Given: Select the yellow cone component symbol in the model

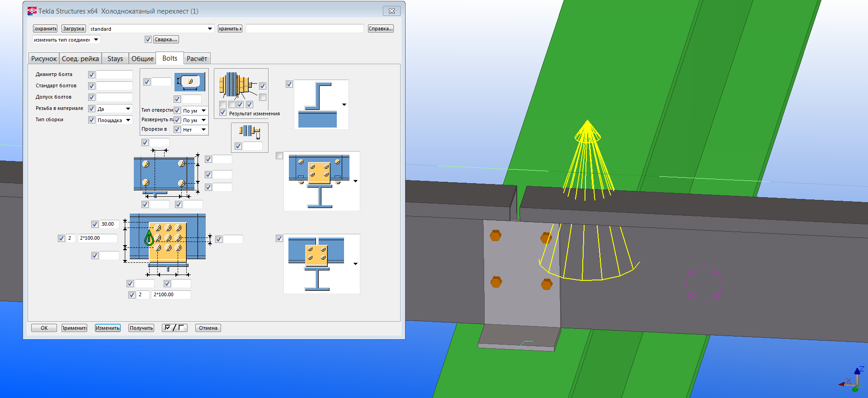Looking at the screenshot, I should (x=588, y=161).
